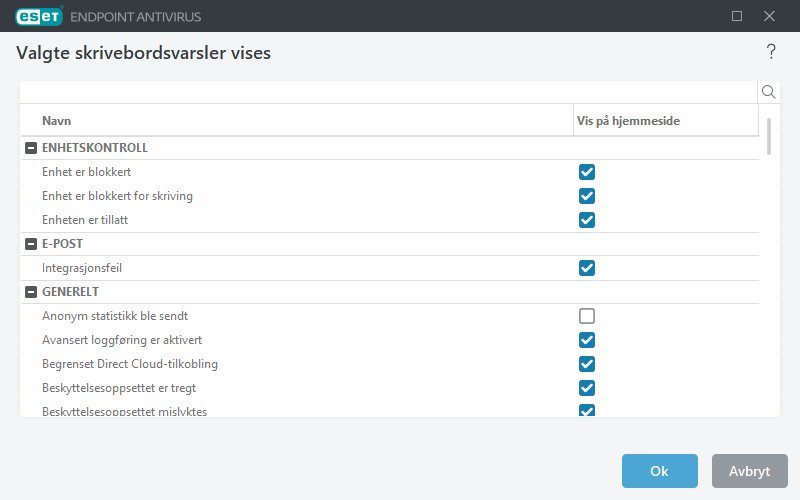The width and height of the screenshot is (800, 500).
Task: Enable 'Anonym statistikk ble sendt' checkbox
Action: click(x=587, y=316)
